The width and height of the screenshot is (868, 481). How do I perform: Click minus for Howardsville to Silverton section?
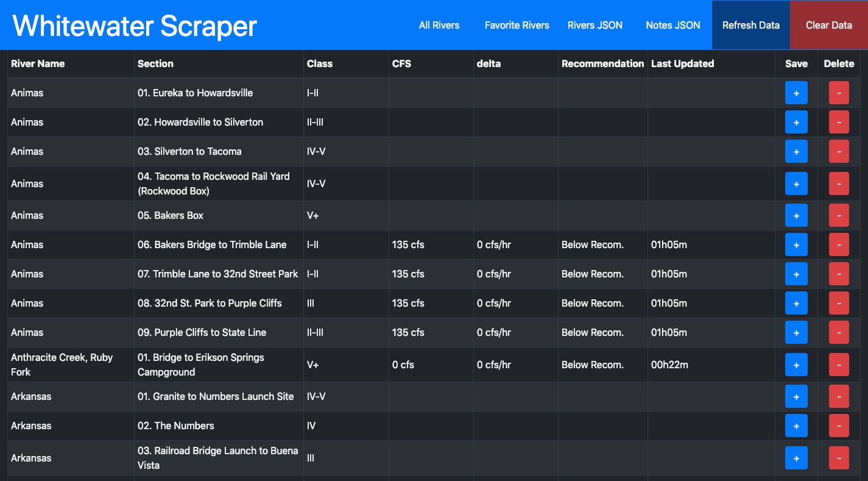point(839,122)
